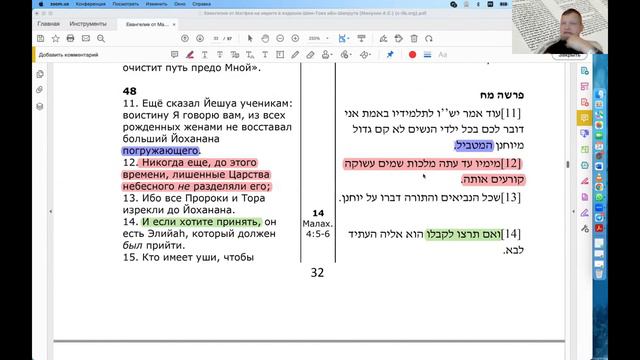This screenshot has height=360, width=640.
Task: Open the Export PDF tool in right pane
Action: 584,71
